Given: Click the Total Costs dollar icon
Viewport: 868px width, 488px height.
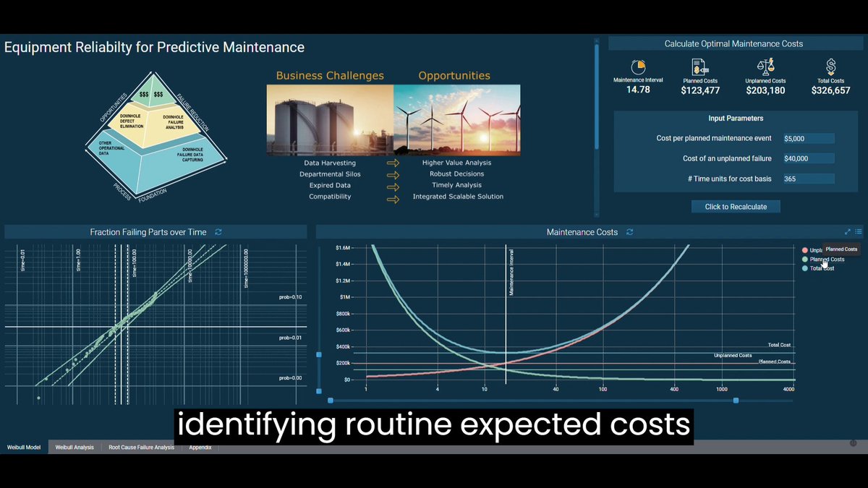Looking at the screenshot, I should [830, 67].
